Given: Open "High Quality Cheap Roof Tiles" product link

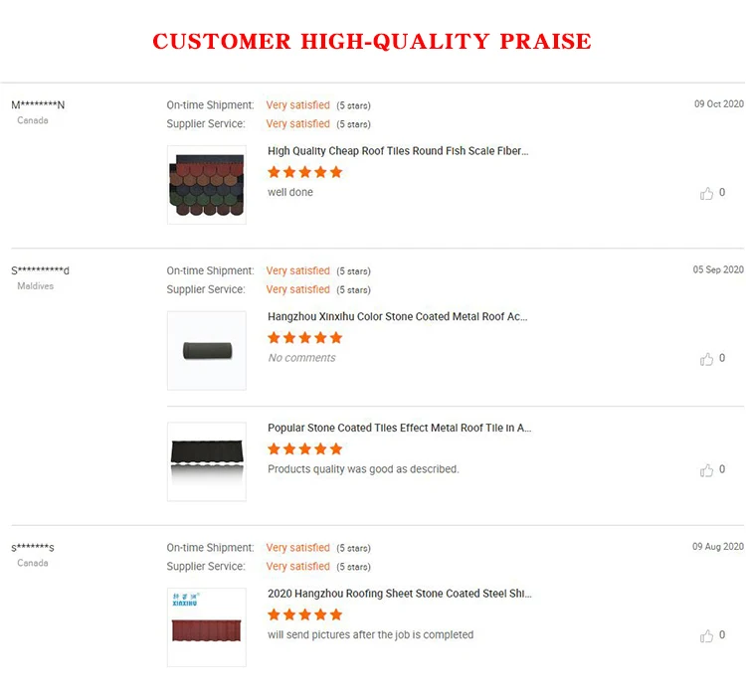Looking at the screenshot, I should click(x=398, y=151).
